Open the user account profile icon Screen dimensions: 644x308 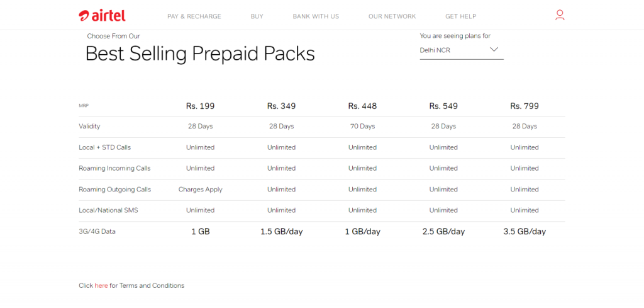coord(560,15)
